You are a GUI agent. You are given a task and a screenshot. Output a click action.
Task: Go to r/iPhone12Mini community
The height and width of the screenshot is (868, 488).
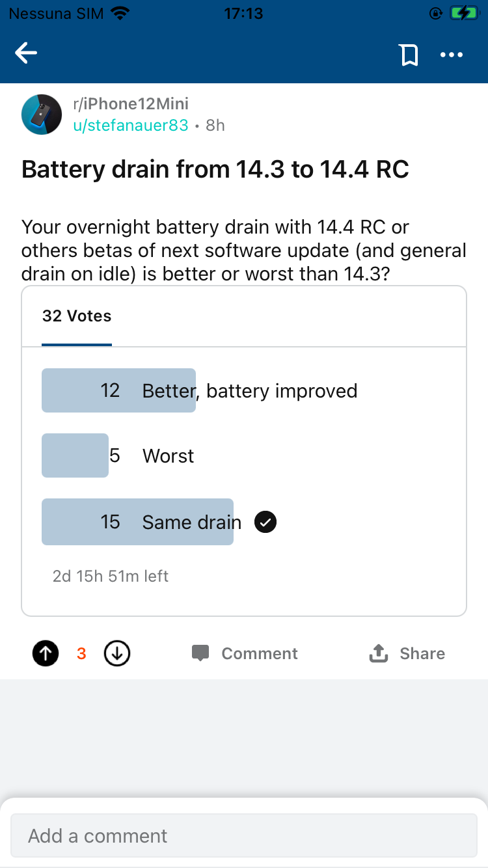[x=131, y=103]
